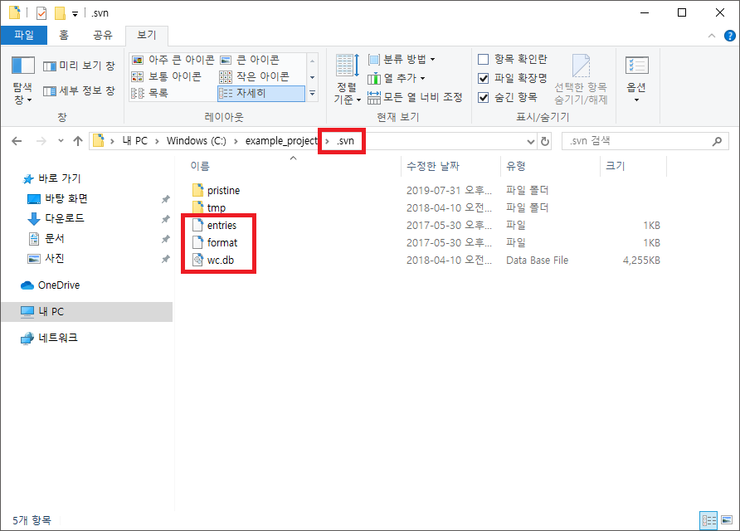Switch to large thumbnails view icon at bottom right
The width and height of the screenshot is (740, 531).
pos(726,520)
